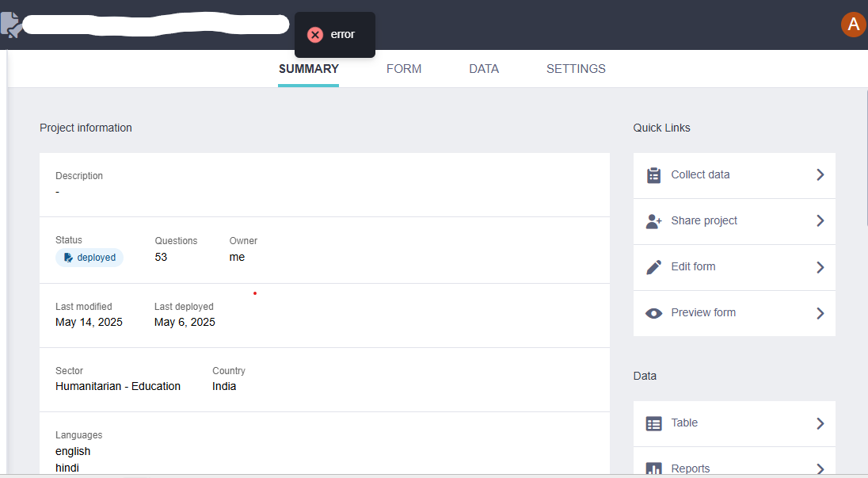Expand the Preview form chevron arrow
The height and width of the screenshot is (478, 868).
[x=820, y=313]
